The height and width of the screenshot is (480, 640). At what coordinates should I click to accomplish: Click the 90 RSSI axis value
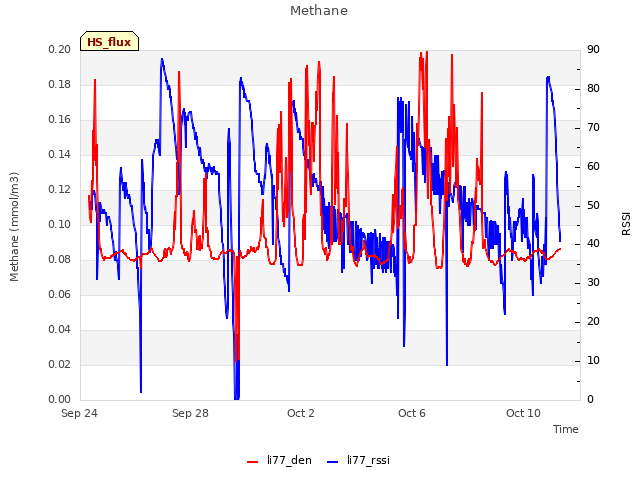coord(593,49)
